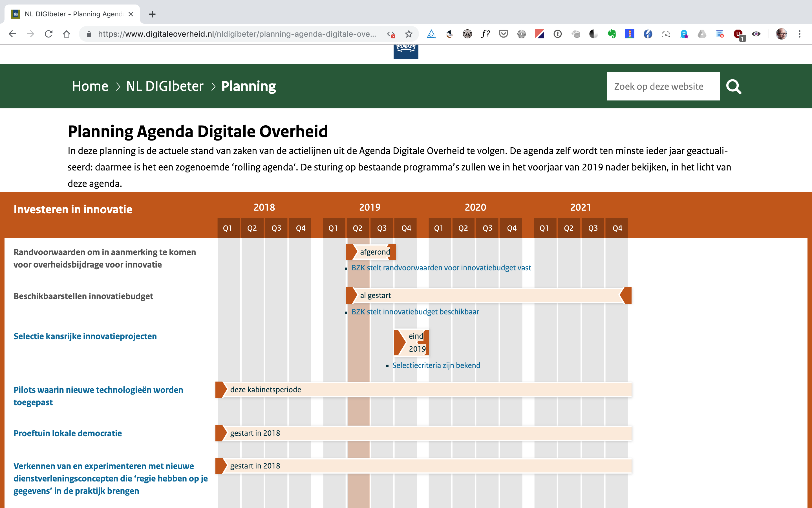Viewport: 812px width, 508px height.
Task: Open 'Proeftuin lokale democratie' link
Action: pos(67,433)
